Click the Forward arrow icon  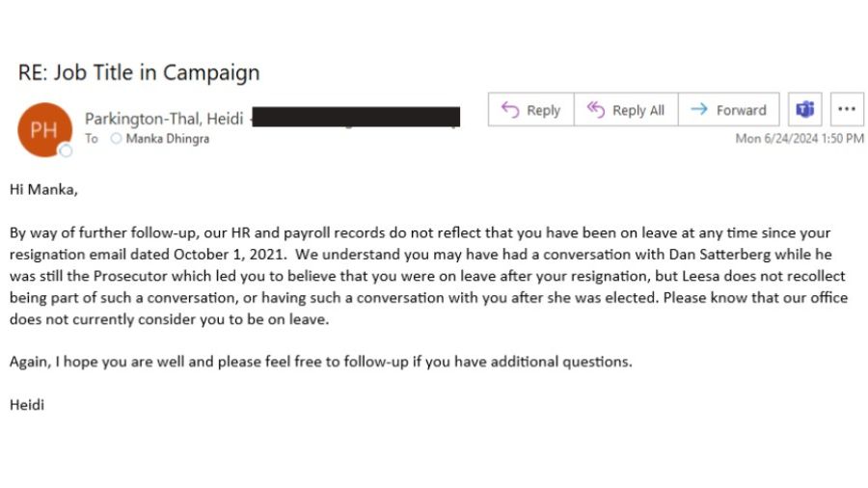pyautogui.click(x=699, y=110)
